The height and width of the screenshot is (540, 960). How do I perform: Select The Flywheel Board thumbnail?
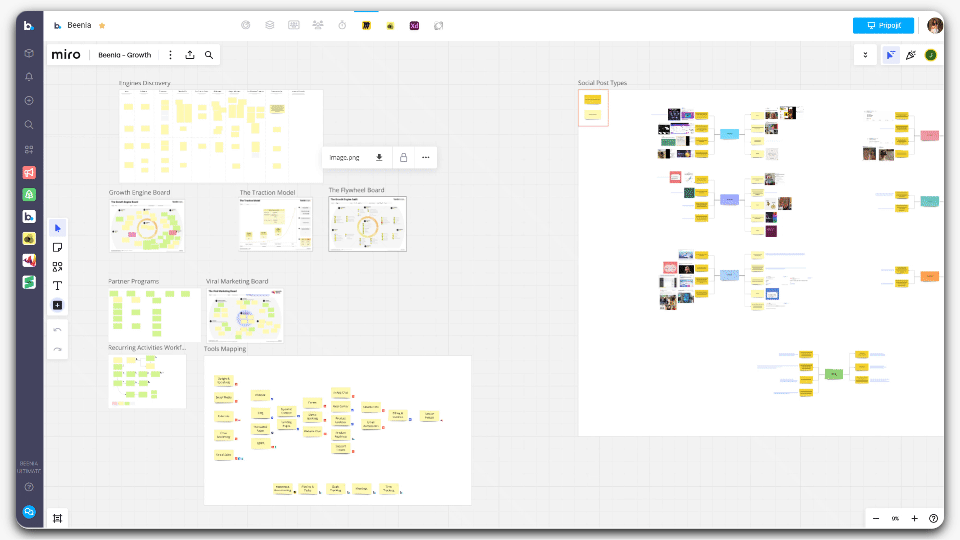(368, 224)
